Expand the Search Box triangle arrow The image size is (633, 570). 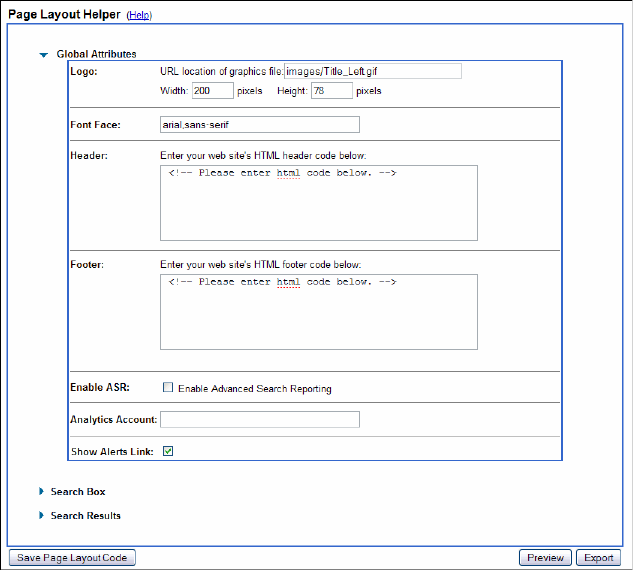pos(41,492)
